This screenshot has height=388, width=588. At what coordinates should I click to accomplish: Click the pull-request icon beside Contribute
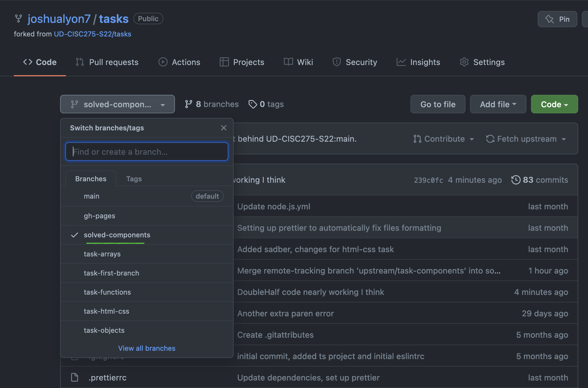417,139
